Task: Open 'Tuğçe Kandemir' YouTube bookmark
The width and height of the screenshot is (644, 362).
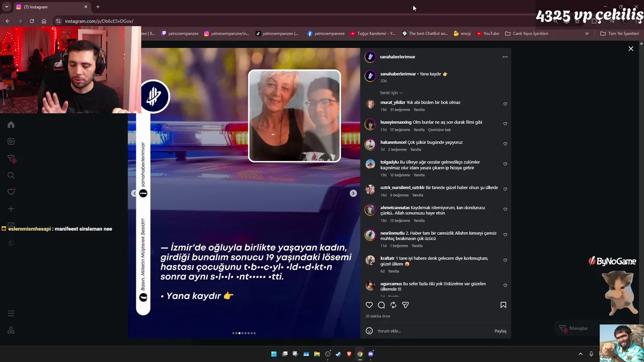Action: (373, 34)
